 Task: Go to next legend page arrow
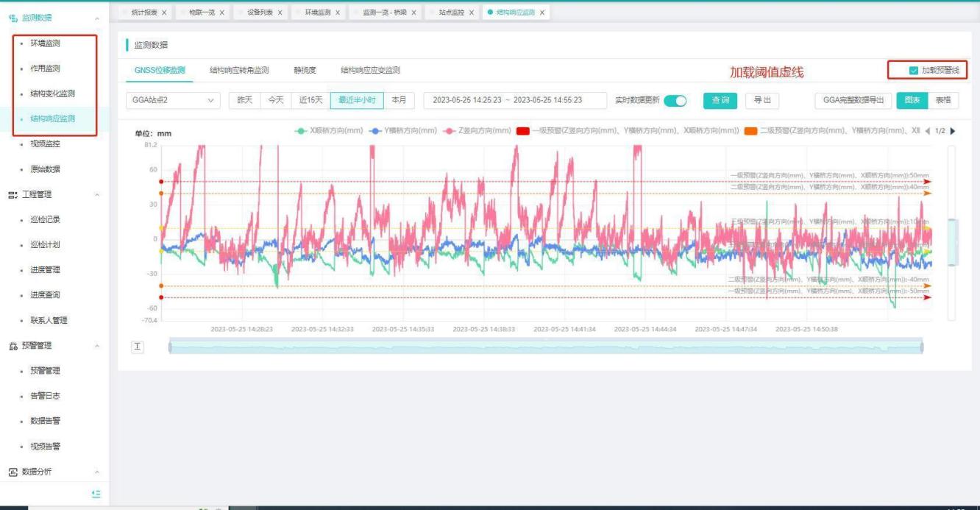[x=954, y=131]
